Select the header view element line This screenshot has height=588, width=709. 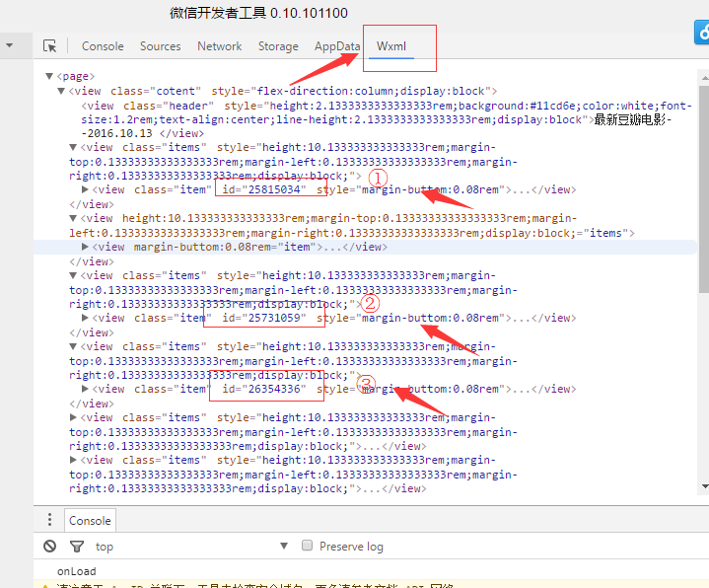pos(387,119)
